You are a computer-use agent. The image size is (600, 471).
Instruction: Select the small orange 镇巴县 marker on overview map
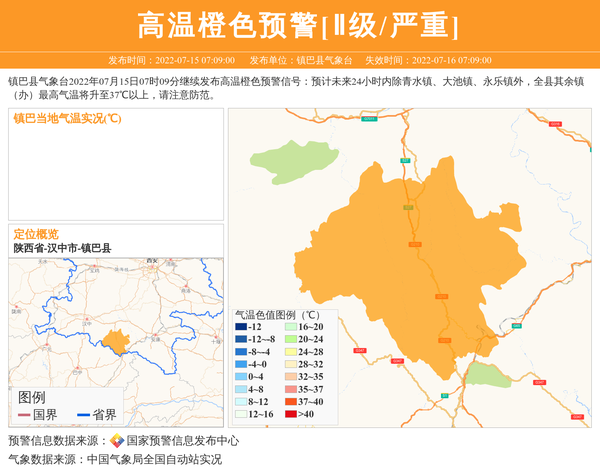point(116,340)
